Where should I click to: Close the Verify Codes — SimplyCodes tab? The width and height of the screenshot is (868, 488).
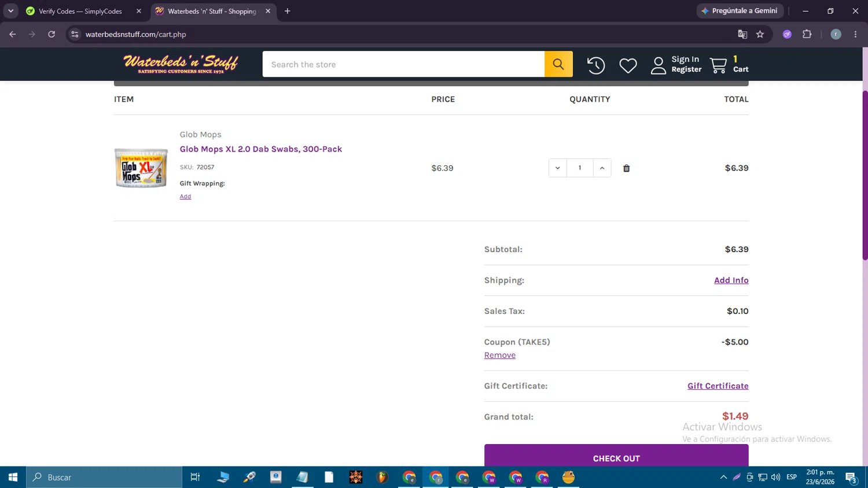(x=139, y=11)
